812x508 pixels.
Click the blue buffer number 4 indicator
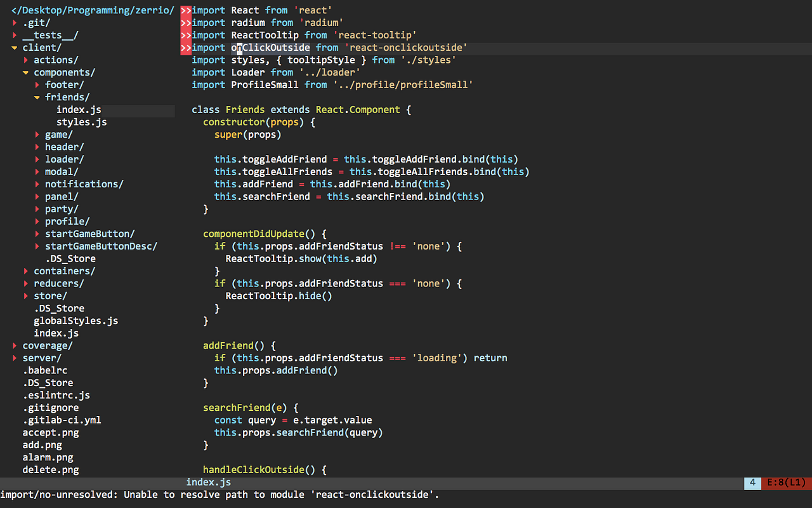pyautogui.click(x=752, y=483)
